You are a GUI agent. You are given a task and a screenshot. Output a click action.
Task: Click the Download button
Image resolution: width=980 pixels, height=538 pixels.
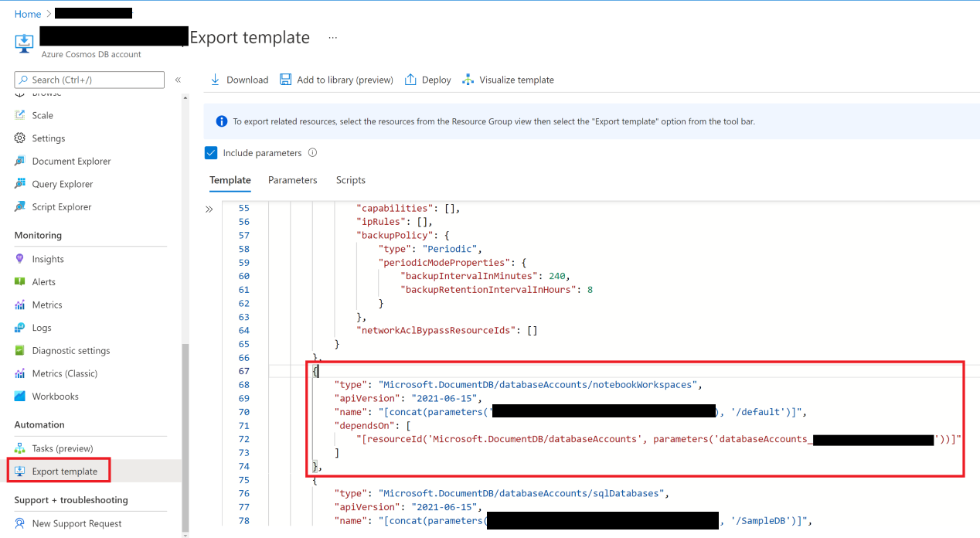240,80
